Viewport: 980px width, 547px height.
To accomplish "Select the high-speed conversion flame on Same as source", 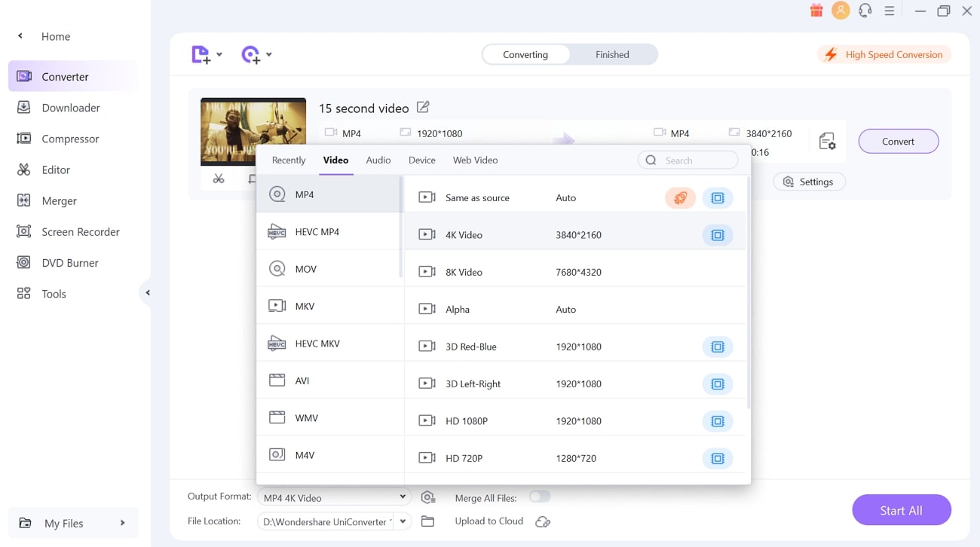I will coord(680,197).
